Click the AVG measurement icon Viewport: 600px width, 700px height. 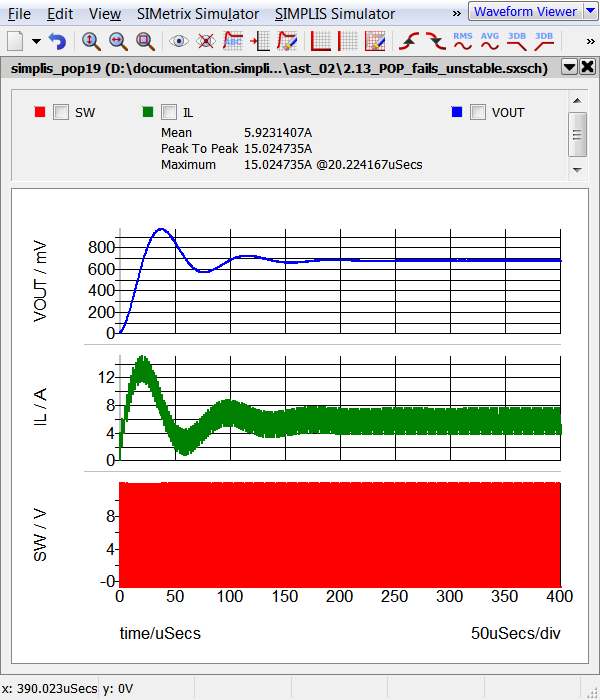(x=490, y=41)
